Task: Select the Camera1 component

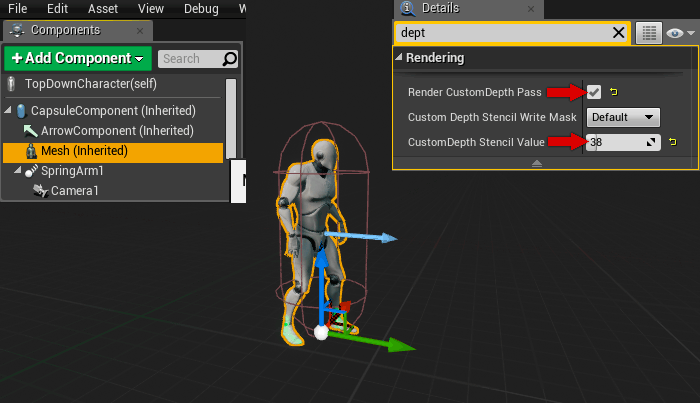Action: (x=75, y=191)
